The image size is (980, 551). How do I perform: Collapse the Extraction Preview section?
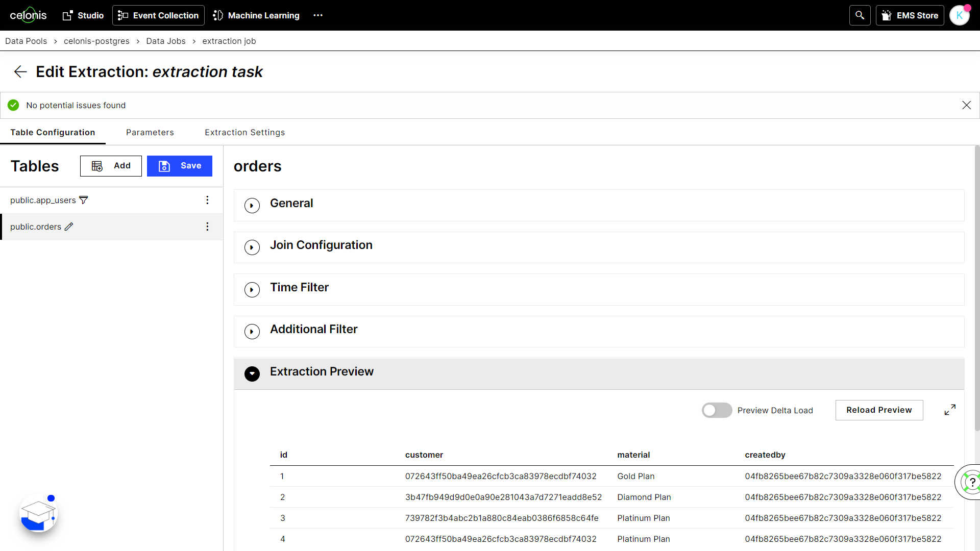[x=252, y=373]
